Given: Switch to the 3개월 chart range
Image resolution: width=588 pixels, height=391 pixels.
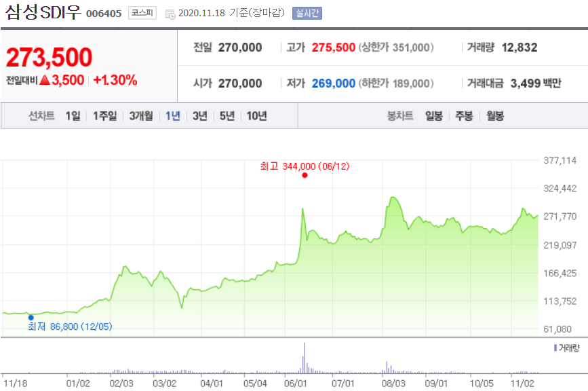Looking at the screenshot, I should click(x=141, y=116).
